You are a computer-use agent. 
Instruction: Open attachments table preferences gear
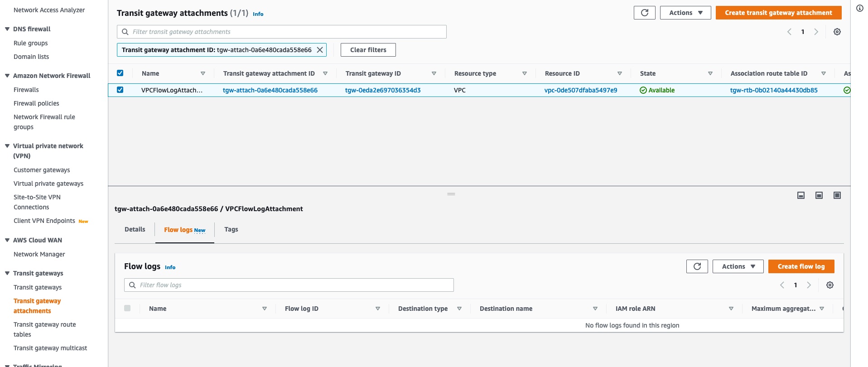click(837, 32)
